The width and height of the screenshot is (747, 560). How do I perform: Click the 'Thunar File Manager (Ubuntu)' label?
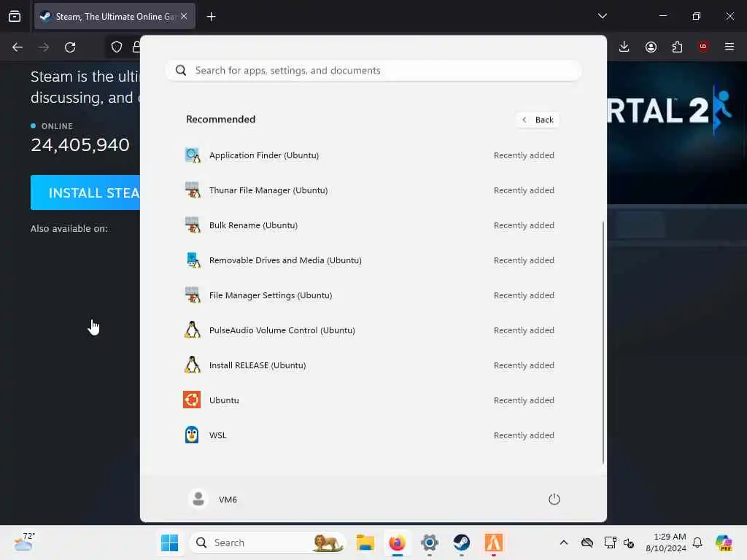268,190
